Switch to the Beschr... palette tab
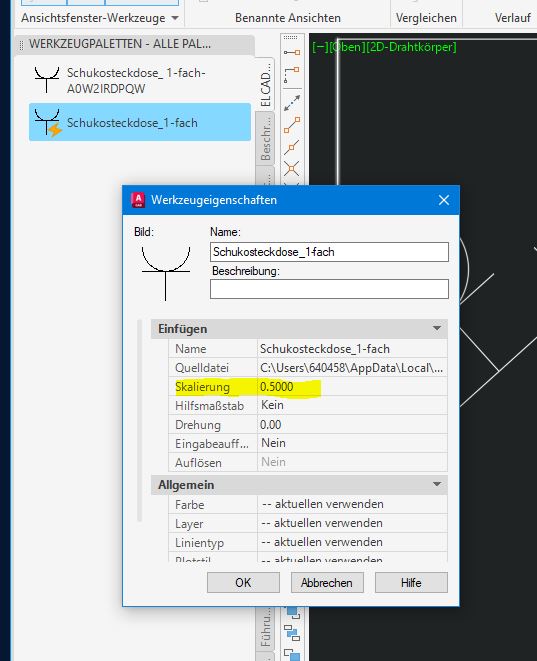537x661 pixels. (x=266, y=139)
